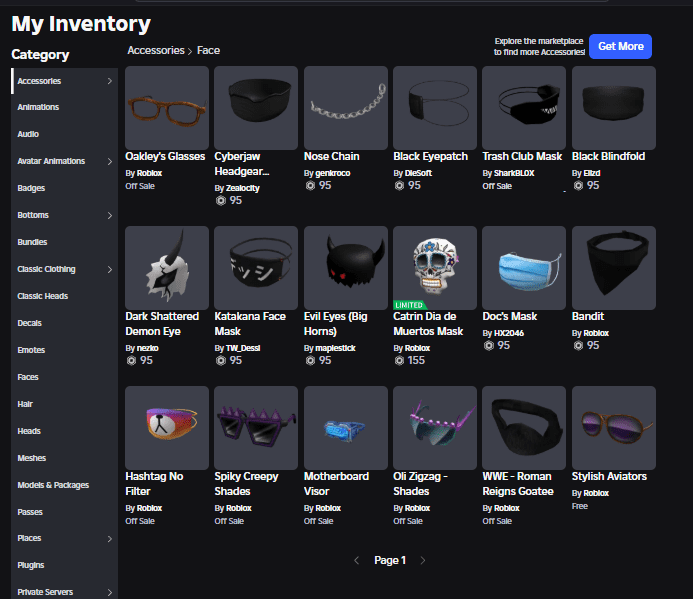
Task: Go to the next inventory page arrow
Action: click(423, 561)
